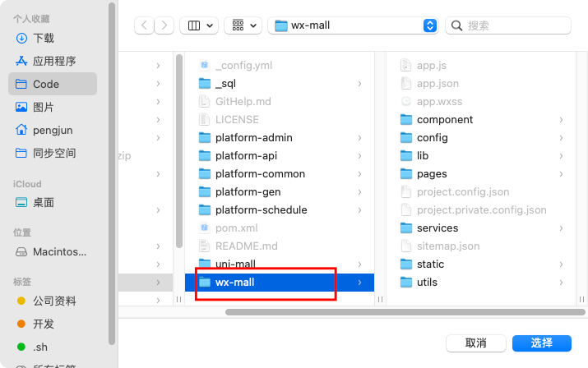Click the middle column's vertical scrollbar
The height and width of the screenshot is (368, 588).
(x=179, y=151)
